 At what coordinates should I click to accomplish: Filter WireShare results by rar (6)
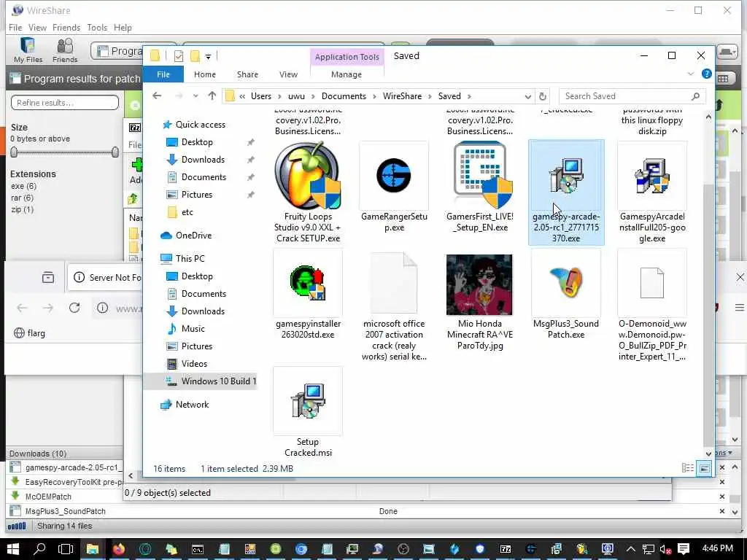click(x=23, y=198)
